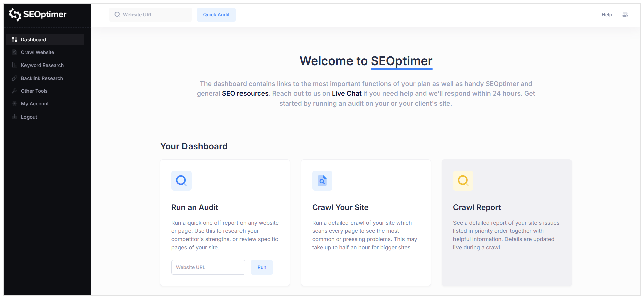This screenshot has width=644, height=299.
Task: Choose Logout in the sidebar menu
Action: [x=29, y=117]
